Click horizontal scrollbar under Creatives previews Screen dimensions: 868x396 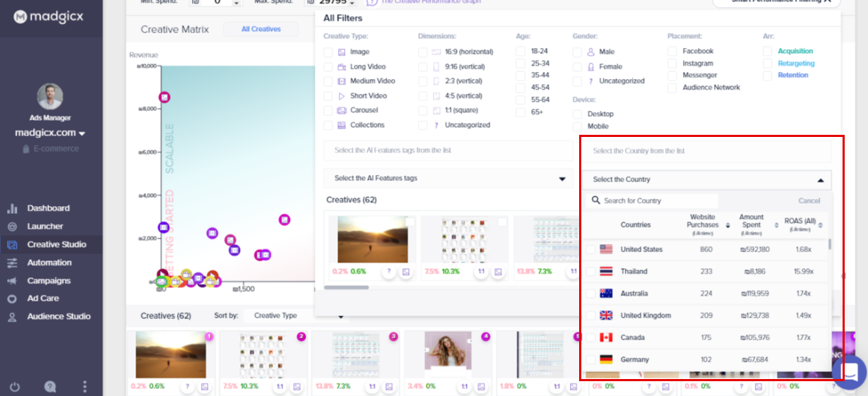tap(347, 287)
